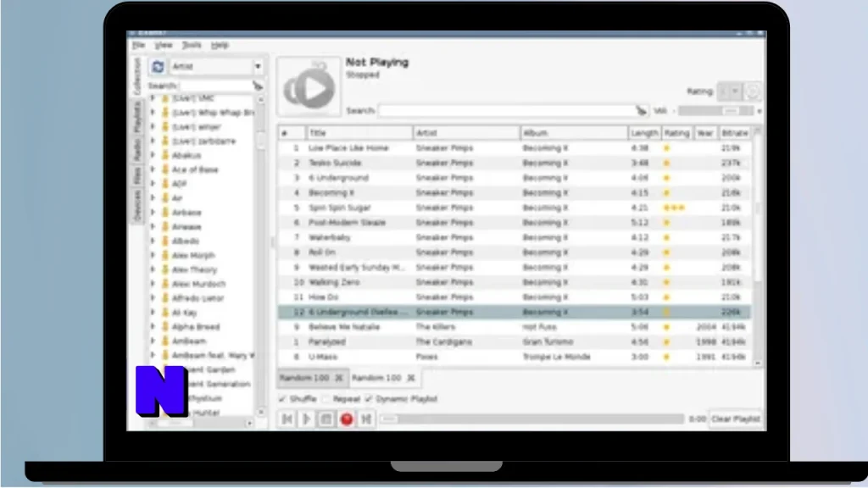Open the Artist grouping dropdown

[216, 66]
